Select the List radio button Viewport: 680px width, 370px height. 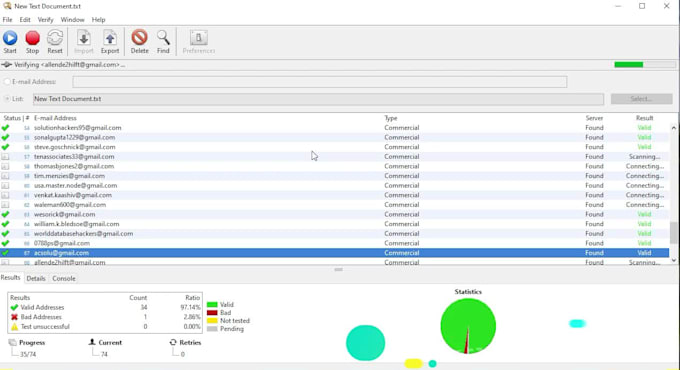click(7, 98)
